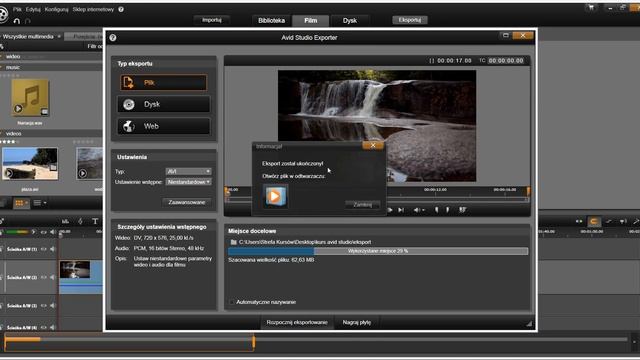The image size is (640, 360).
Task: Click the shopping cart icon
Action: point(591,8)
